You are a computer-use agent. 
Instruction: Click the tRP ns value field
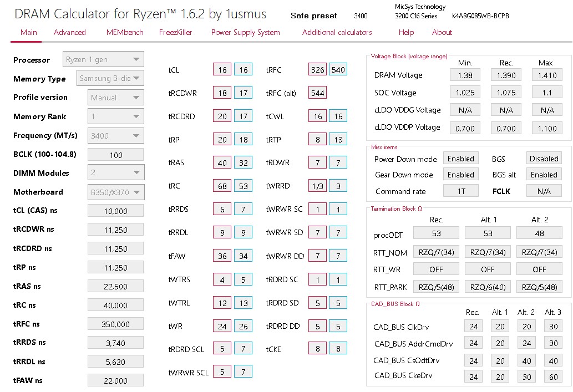pyautogui.click(x=115, y=268)
